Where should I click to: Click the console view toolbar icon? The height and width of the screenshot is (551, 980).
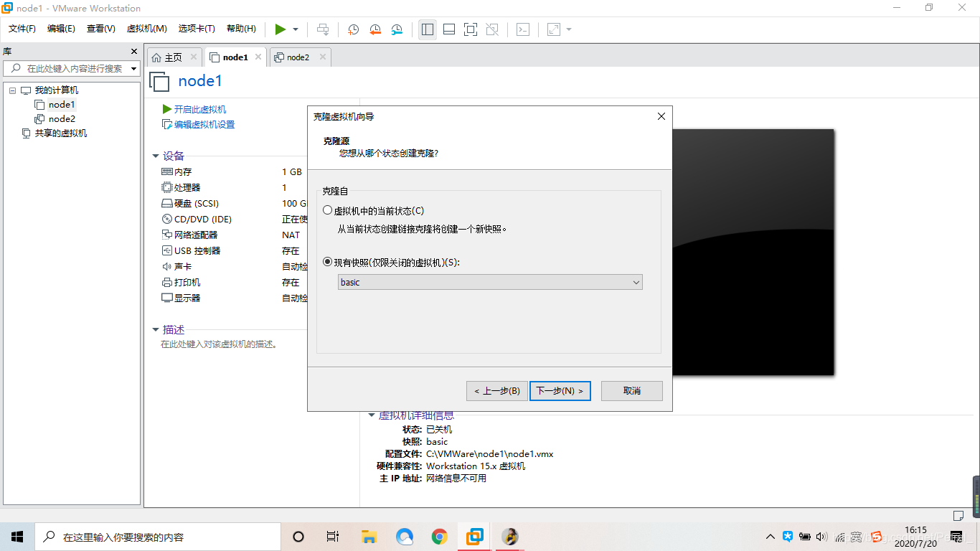click(524, 29)
